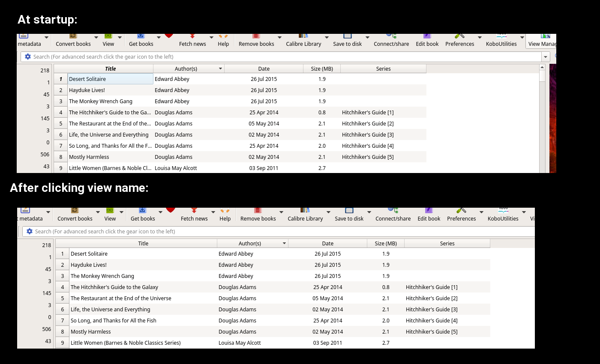The width and height of the screenshot is (600, 364).
Task: Open Fetch news in the At startup screenshot
Action: tap(192, 40)
